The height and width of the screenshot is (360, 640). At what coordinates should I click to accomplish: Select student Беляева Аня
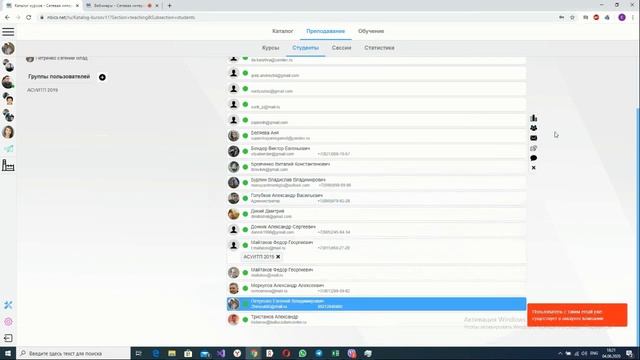(x=376, y=136)
